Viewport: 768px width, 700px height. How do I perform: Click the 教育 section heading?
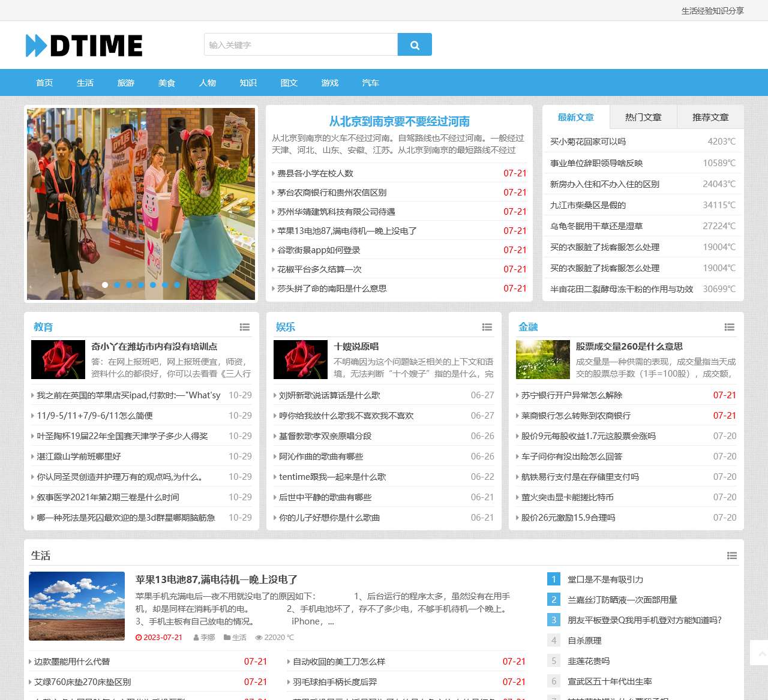(43, 327)
